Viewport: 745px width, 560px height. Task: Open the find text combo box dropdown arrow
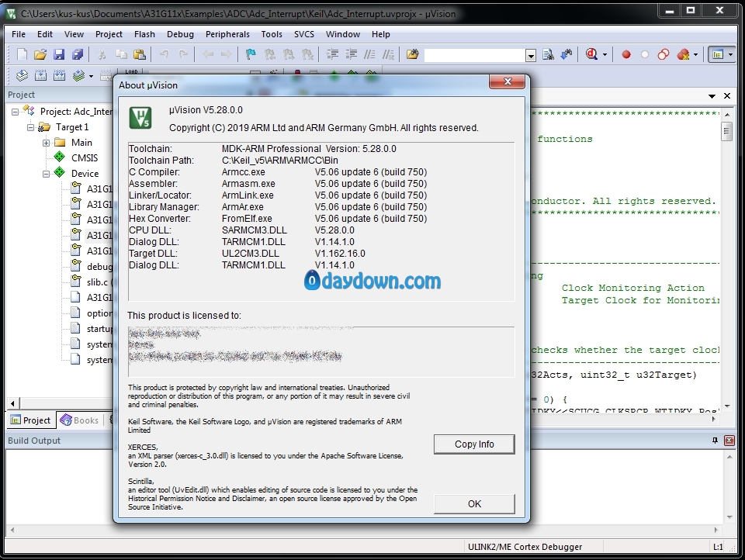point(531,56)
